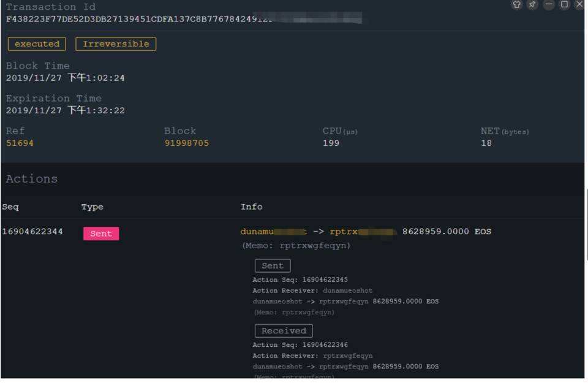Screen dimensions: 588x383
Task: Click the Info column header
Action: point(251,207)
